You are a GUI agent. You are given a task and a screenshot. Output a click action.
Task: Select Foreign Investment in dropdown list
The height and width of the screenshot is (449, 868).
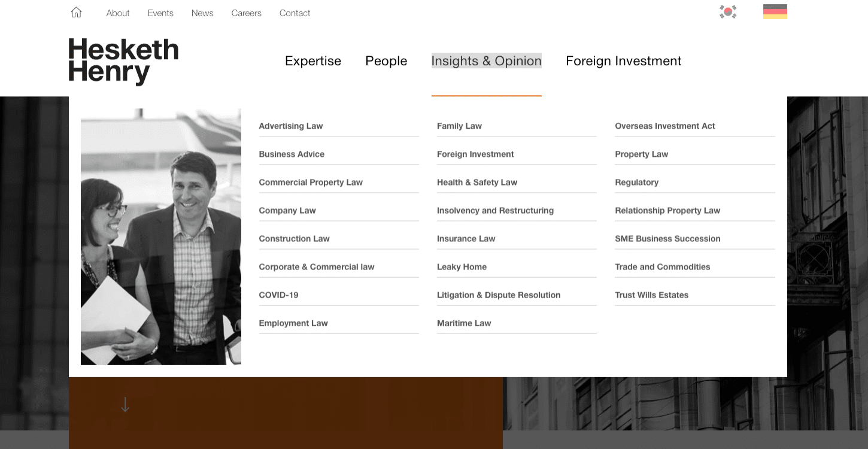475,154
